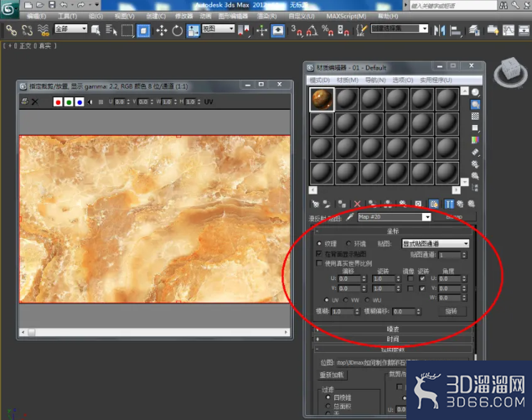Open the 全部 selection filter dropdown
This screenshot has height=420, width=532.
click(71, 29)
